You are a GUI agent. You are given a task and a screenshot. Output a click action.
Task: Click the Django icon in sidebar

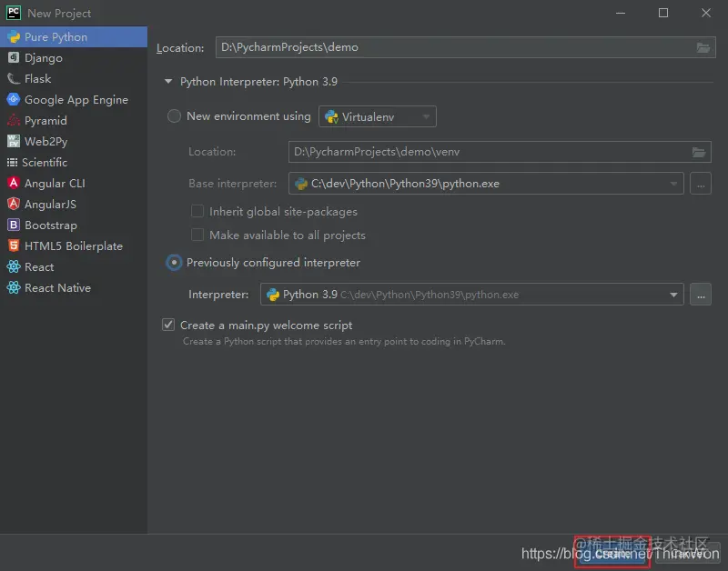[14, 57]
